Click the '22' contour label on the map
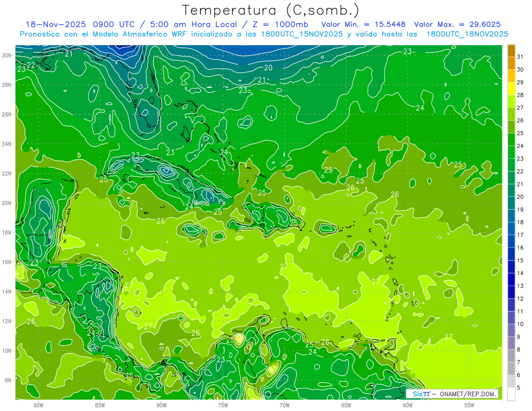Viewport: 532px width, 411px height. [31, 65]
